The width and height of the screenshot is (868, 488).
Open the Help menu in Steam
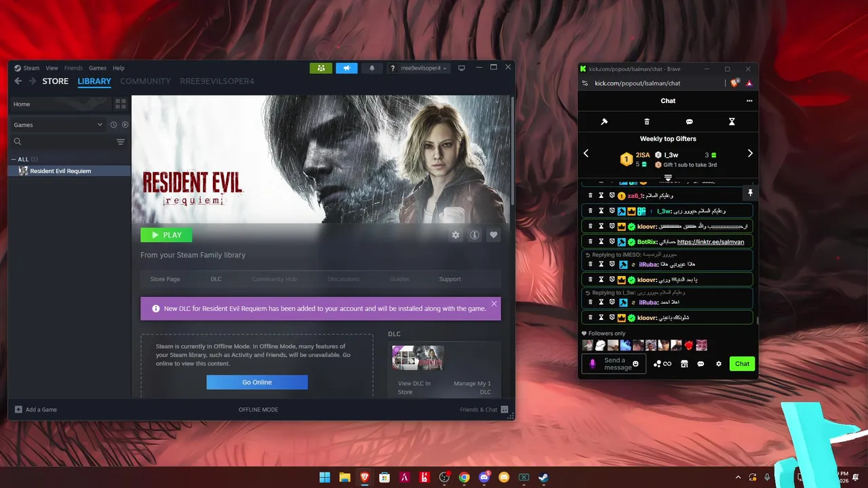tap(119, 68)
